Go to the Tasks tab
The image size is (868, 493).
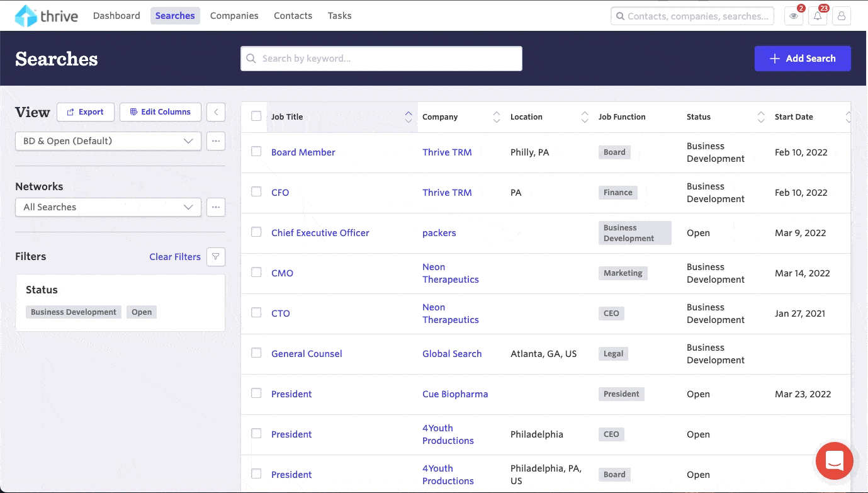tap(339, 16)
